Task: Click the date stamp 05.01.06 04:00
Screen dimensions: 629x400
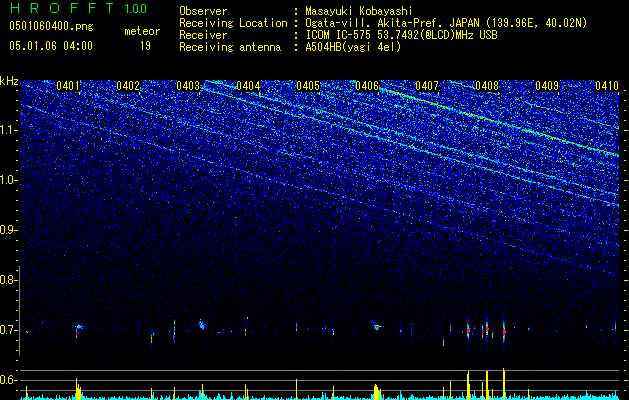Action: coord(51,46)
